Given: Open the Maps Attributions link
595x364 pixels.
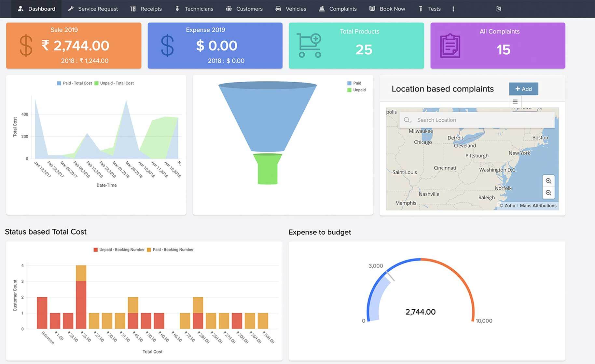Looking at the screenshot, I should pyautogui.click(x=538, y=206).
